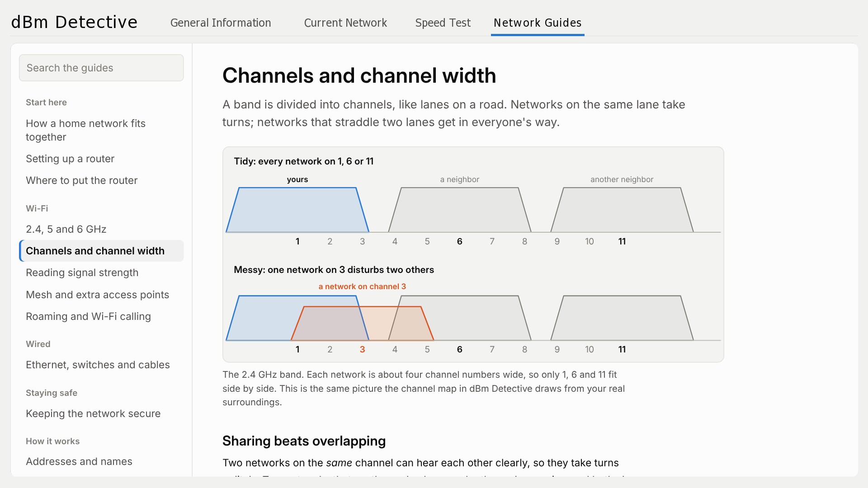Click the 'Wi-Fi' sidebar section label
This screenshot has width=868, height=488.
pos(37,208)
